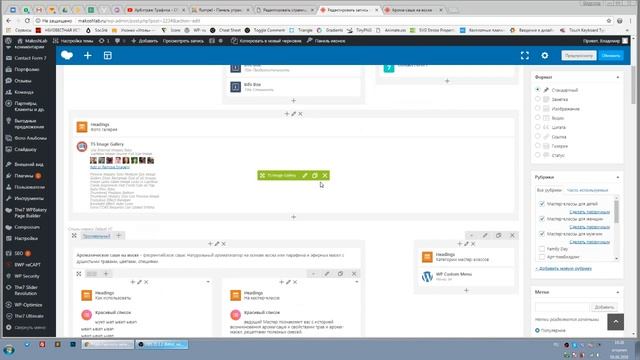The image size is (640, 360).
Task: Open the Windows Start button
Action: [x=9, y=350]
